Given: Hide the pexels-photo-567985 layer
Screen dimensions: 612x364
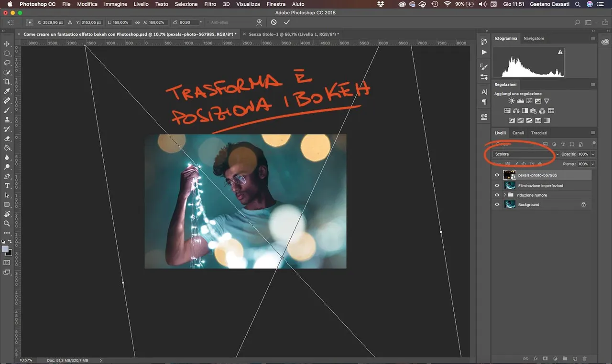Looking at the screenshot, I should 497,175.
